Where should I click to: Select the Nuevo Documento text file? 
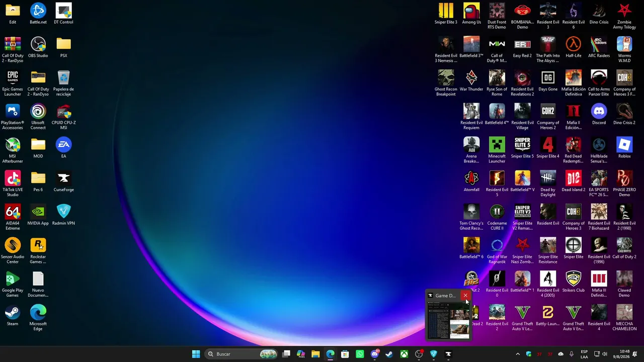pos(38,285)
